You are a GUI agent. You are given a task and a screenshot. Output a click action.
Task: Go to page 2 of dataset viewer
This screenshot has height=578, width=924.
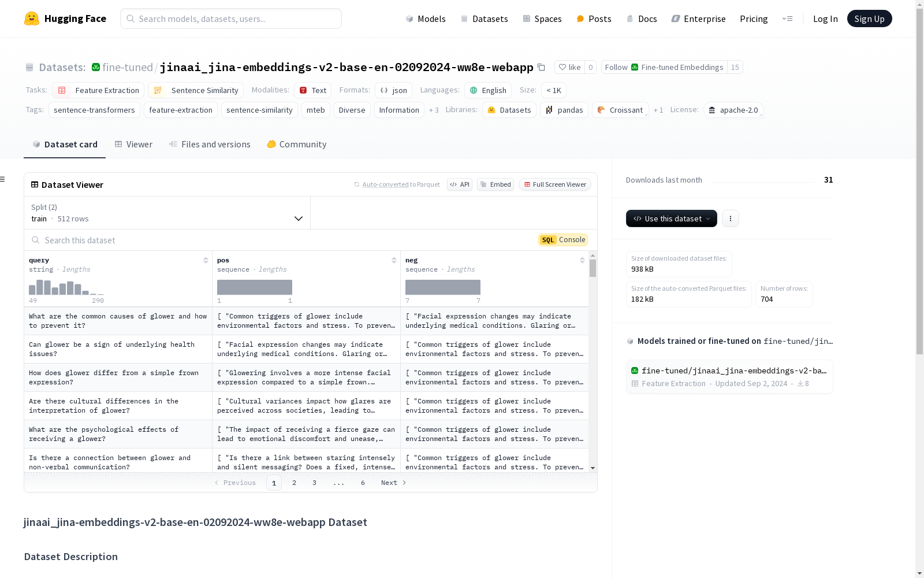pos(294,483)
